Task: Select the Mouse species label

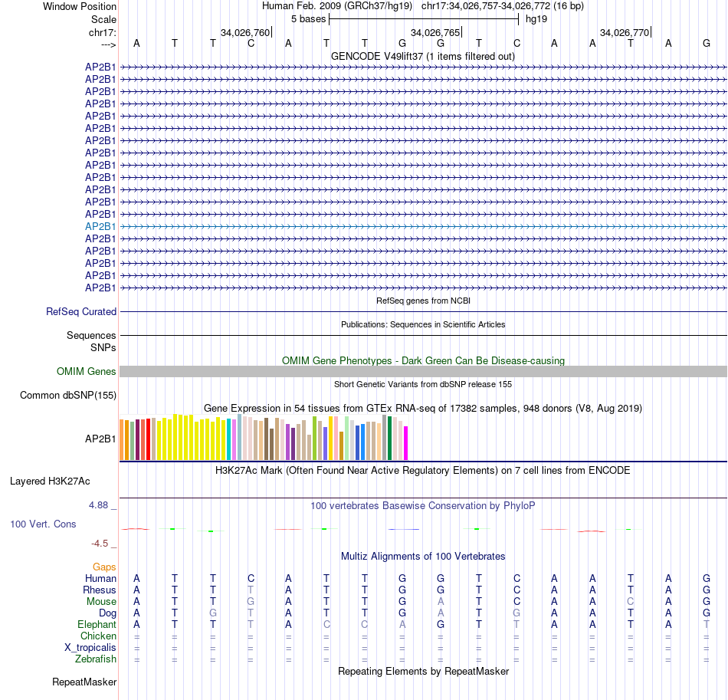Action: coord(101,602)
